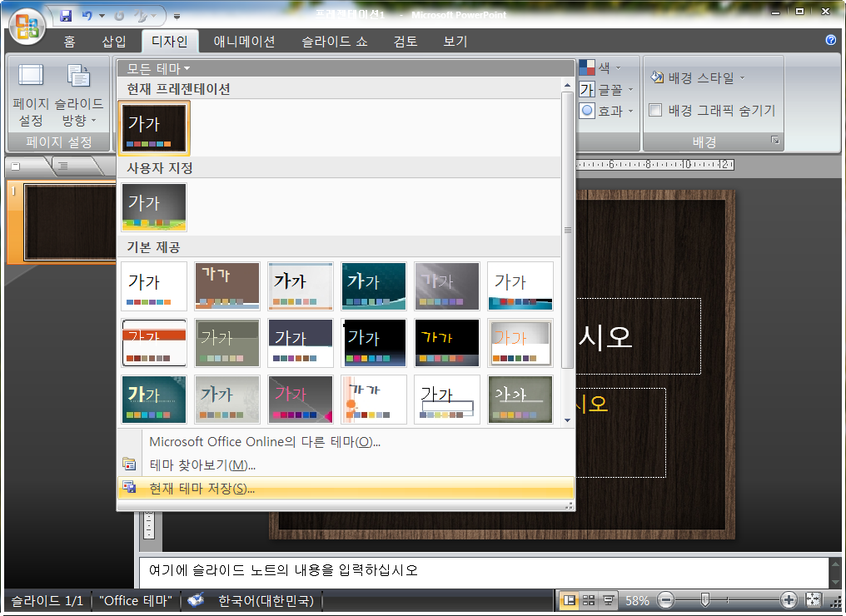Apply the teal wave theme thumbnail
Screen dimensions: 846x616
tap(373, 286)
